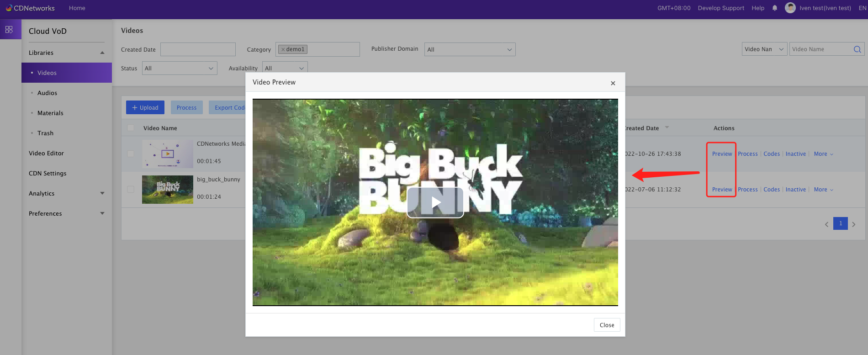Image resolution: width=868 pixels, height=355 pixels.
Task: Click the Created Date input field
Action: click(x=198, y=49)
